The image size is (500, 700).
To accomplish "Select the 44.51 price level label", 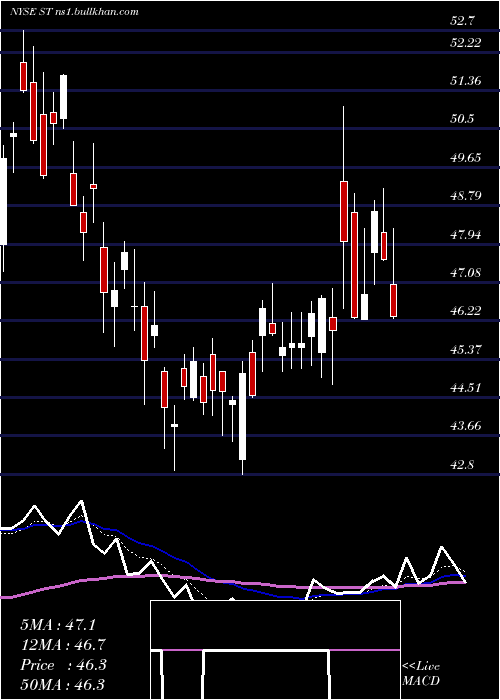I will [465, 388].
